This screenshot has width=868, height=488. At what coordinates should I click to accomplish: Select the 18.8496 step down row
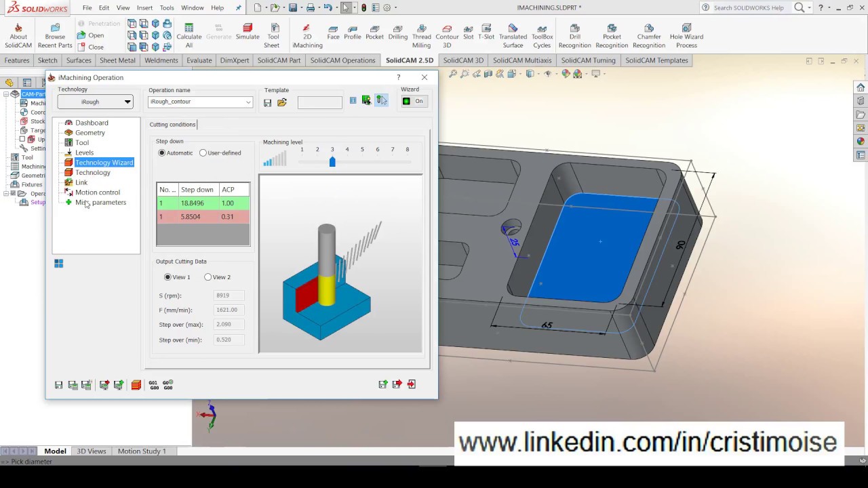coord(203,203)
